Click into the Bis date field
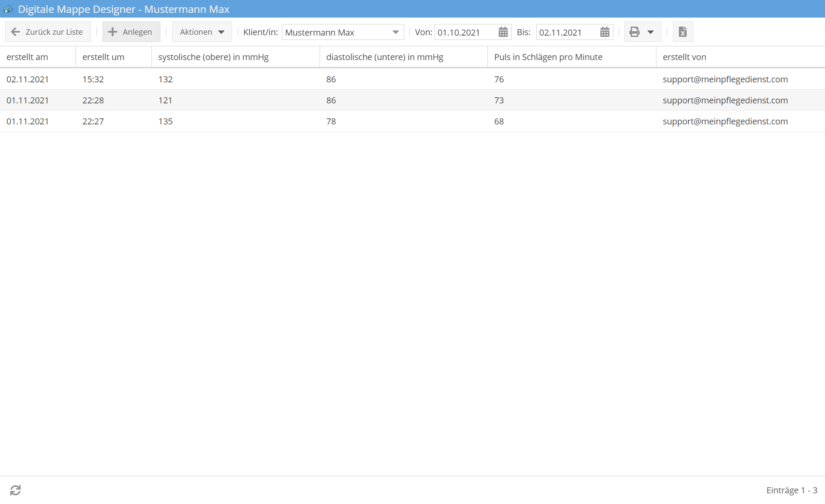 tap(566, 32)
